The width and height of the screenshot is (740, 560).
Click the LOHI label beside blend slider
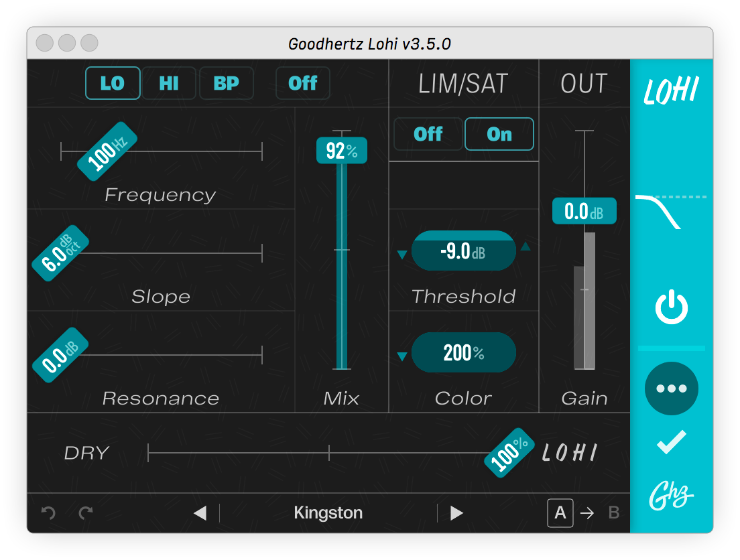pyautogui.click(x=570, y=453)
